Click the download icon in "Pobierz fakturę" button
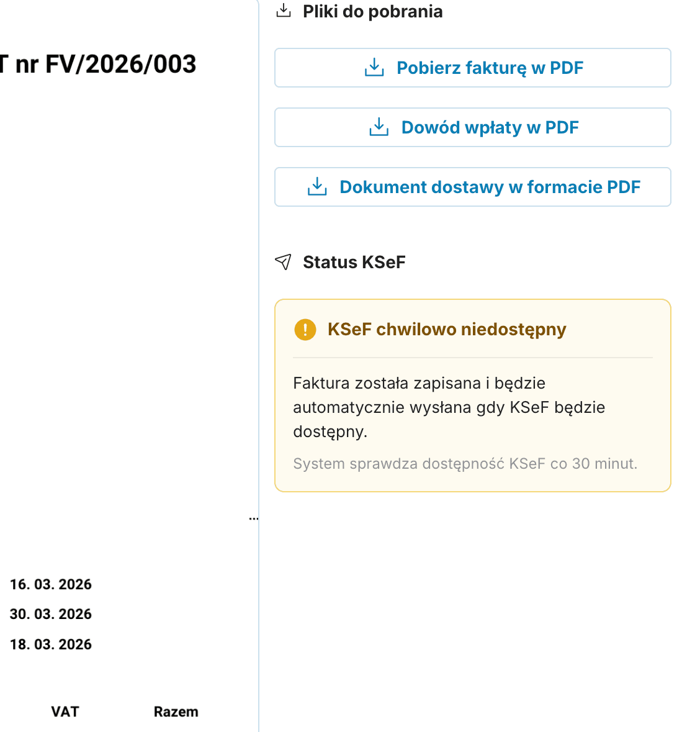The image size is (700, 732). click(374, 68)
